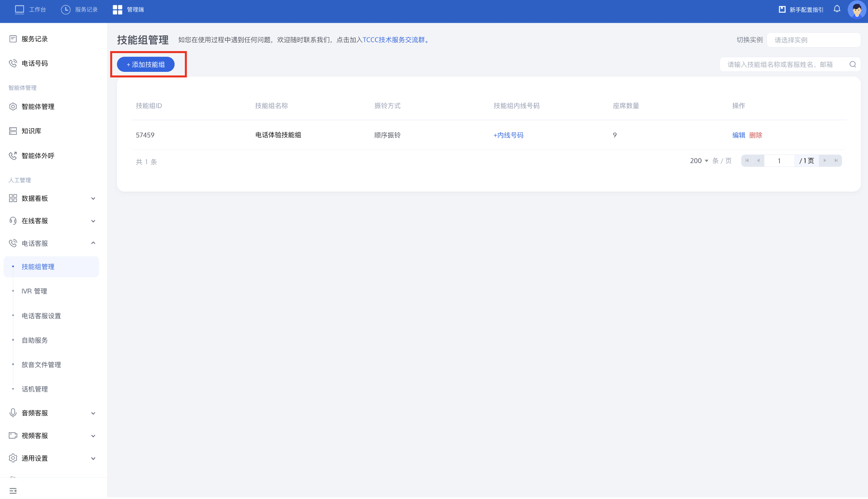868x499 pixels.
Task: Click 编辑 for 电话体验技能组
Action: (x=738, y=135)
